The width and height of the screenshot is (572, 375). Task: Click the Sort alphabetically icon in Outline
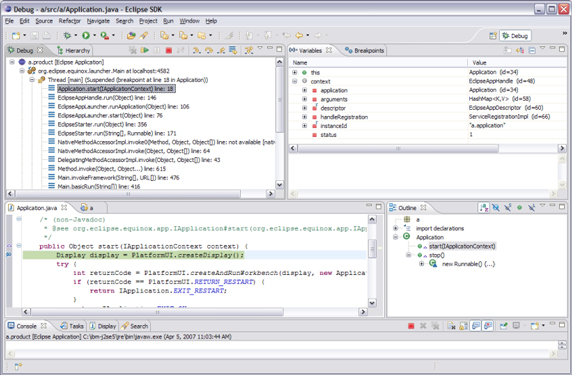(x=484, y=208)
